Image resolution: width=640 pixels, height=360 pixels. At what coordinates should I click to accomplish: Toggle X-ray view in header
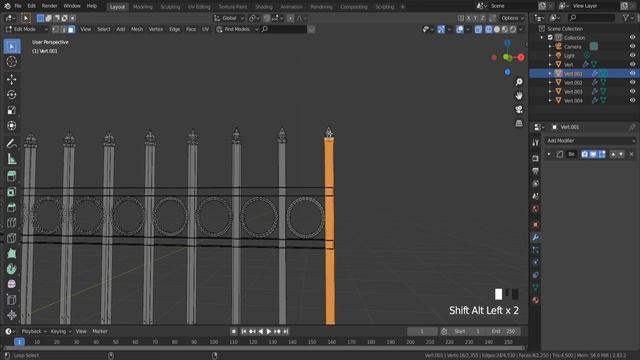click(478, 29)
